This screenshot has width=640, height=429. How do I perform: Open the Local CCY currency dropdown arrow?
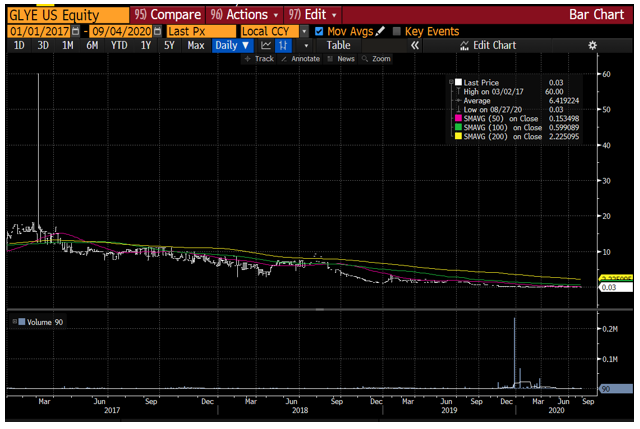tap(304, 31)
